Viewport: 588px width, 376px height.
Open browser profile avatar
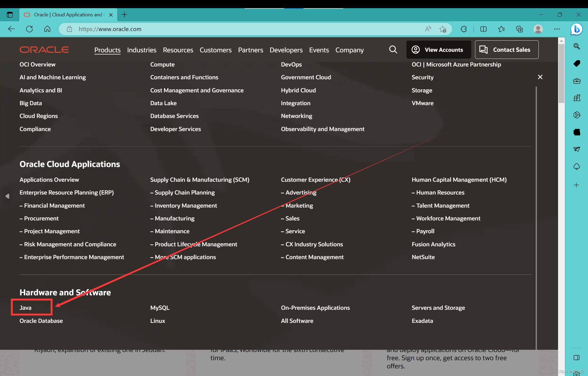coord(538,29)
